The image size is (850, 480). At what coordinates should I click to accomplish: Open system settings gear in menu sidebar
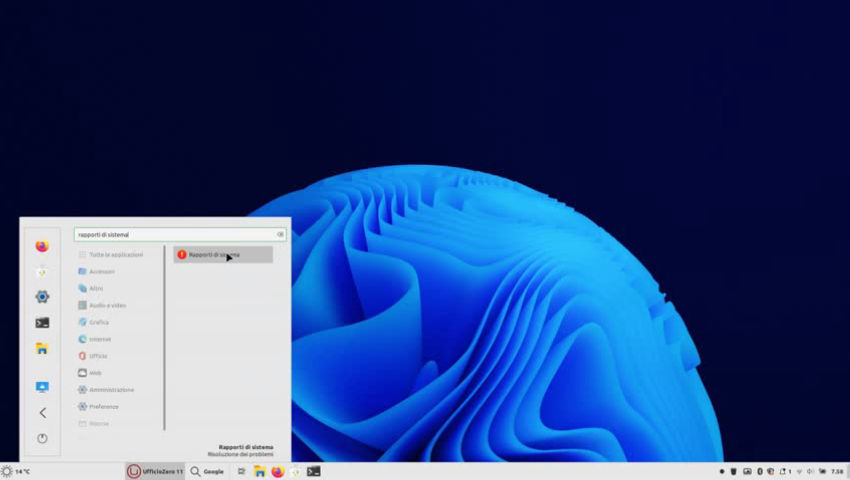click(x=42, y=297)
